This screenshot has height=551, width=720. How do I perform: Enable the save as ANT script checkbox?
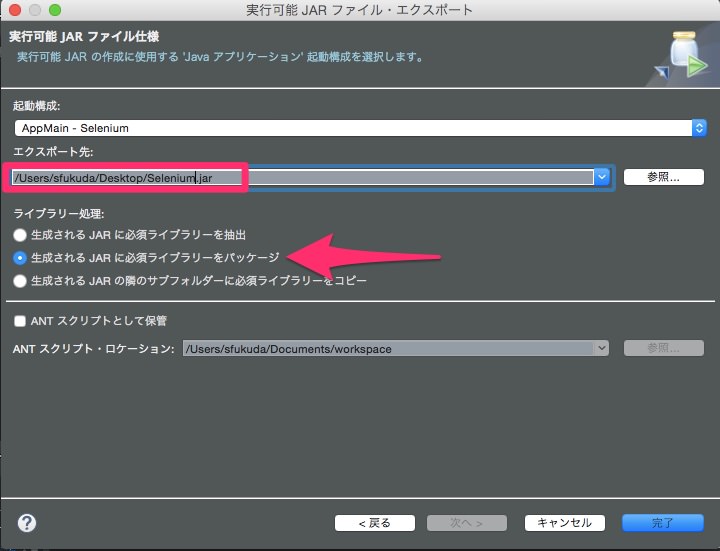20,321
